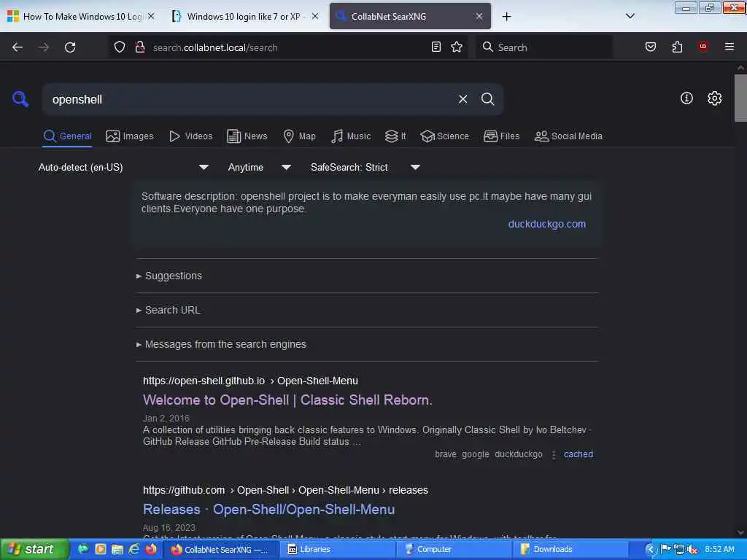Click the taskbar clock 8:52 AM

click(x=719, y=550)
